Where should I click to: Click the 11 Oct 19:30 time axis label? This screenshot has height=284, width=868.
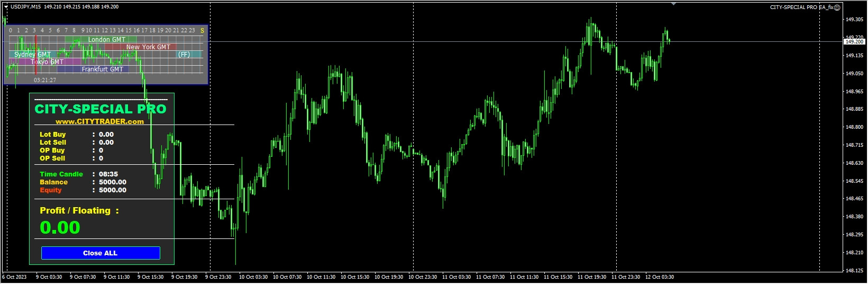(592, 277)
